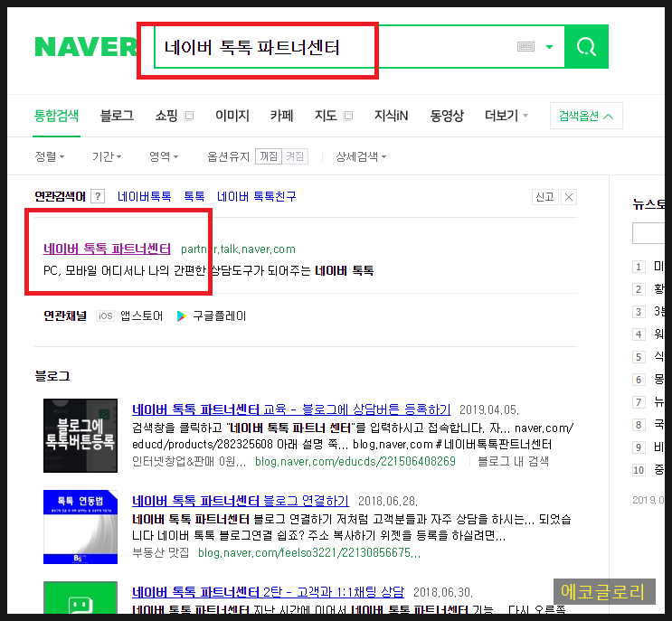Screen dimensions: 672x621
Task: Open the 블로그에 톡톡버튼등록 thumbnail
Action: tap(80, 436)
